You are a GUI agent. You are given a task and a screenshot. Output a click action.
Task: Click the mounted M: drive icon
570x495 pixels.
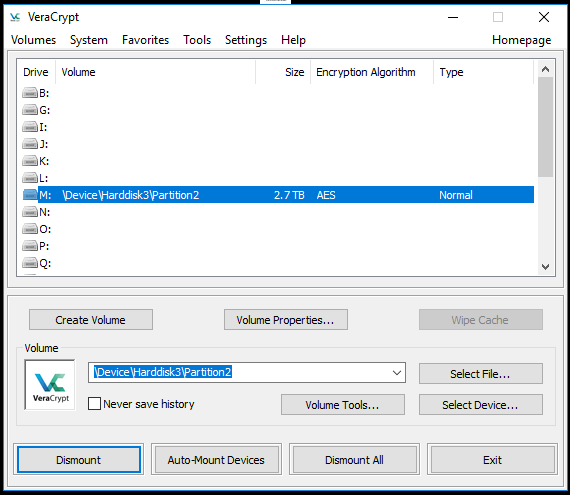point(30,195)
